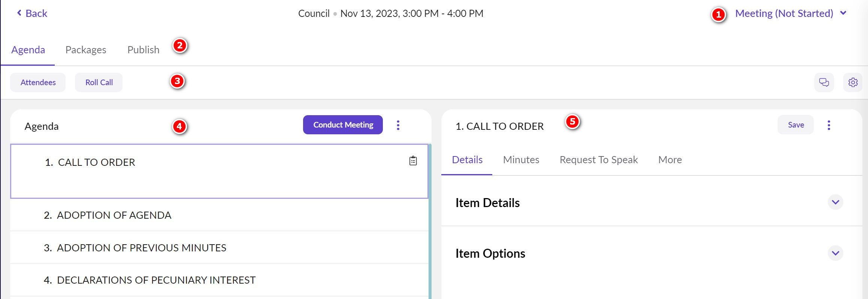Open the Attendees list button
This screenshot has height=299, width=868.
(38, 83)
